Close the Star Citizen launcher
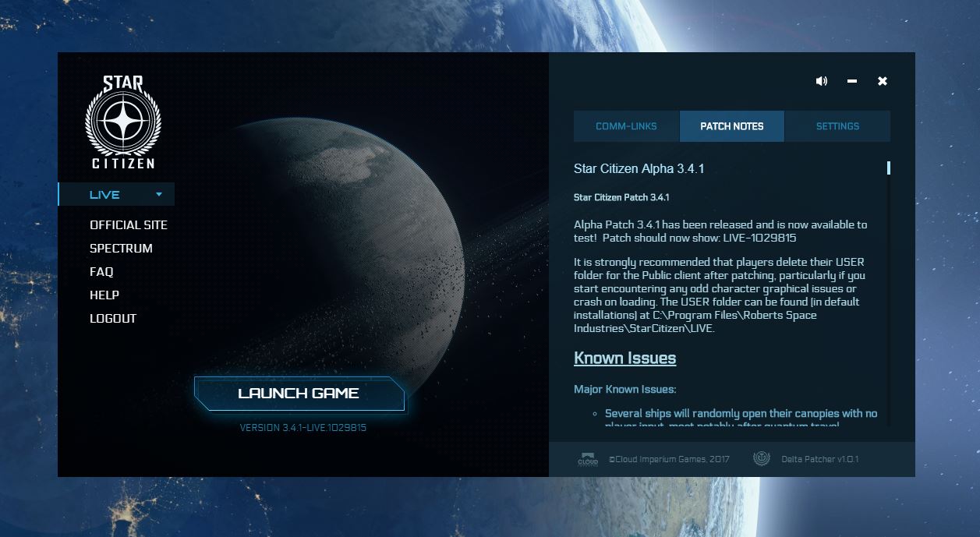 [883, 81]
